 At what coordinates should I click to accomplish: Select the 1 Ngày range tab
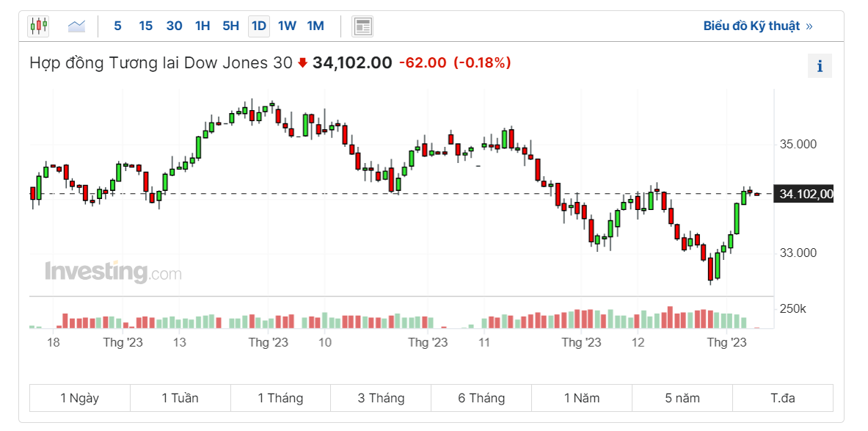pyautogui.click(x=80, y=398)
